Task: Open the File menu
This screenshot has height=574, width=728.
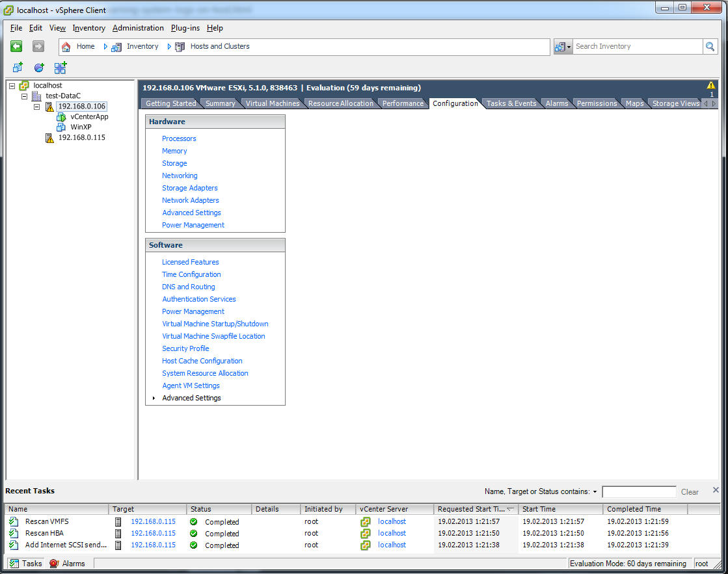Action: (16, 28)
